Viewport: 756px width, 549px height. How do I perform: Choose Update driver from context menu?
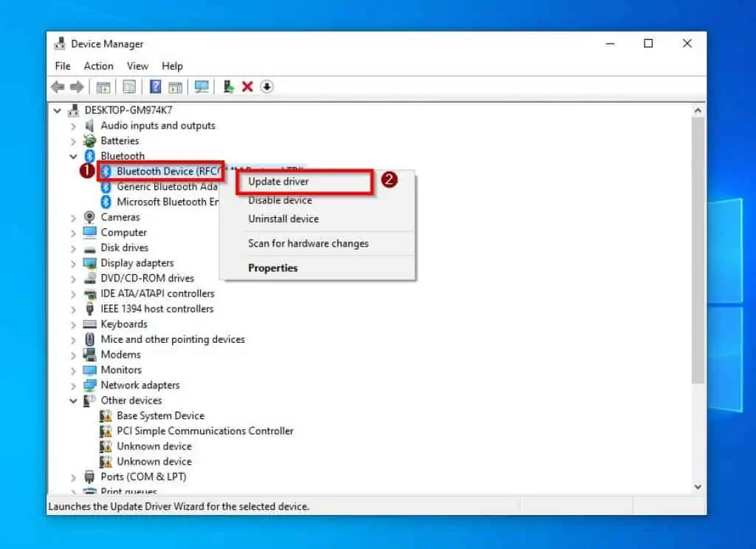[317, 181]
